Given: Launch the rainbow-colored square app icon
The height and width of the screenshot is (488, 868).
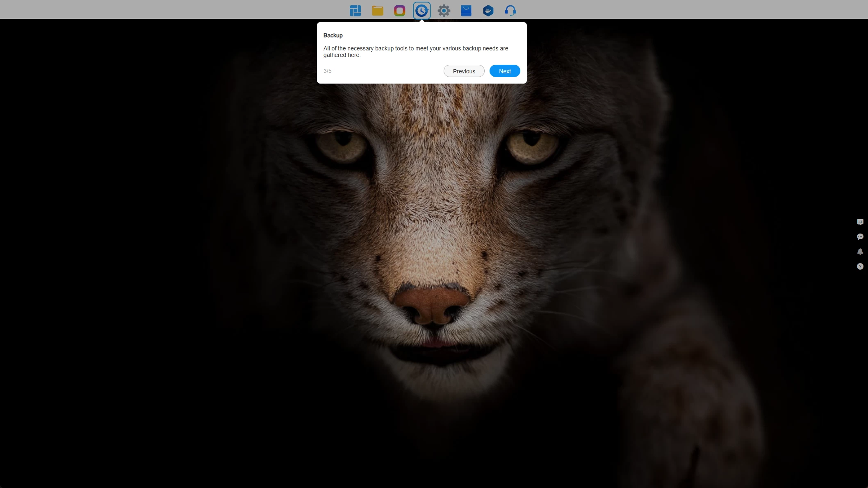Looking at the screenshot, I should [x=400, y=11].
